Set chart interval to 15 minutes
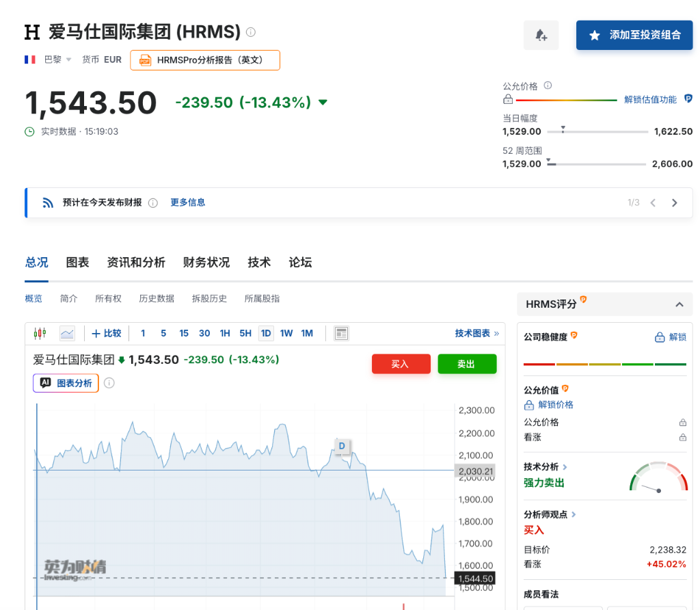This screenshot has width=700, height=610. [x=184, y=334]
